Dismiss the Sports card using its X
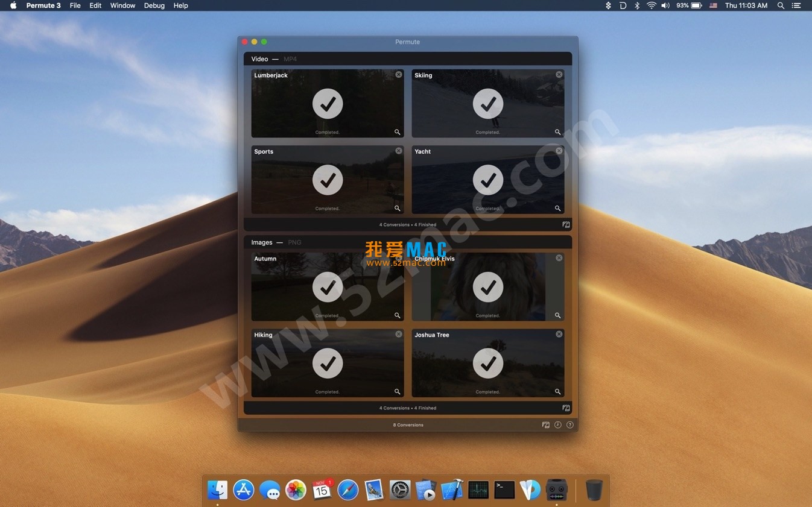The height and width of the screenshot is (507, 812). point(399,151)
